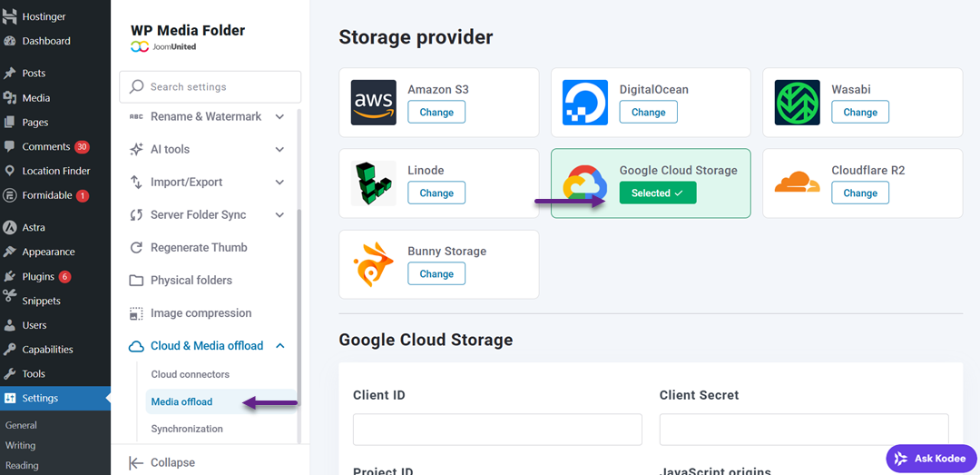This screenshot has height=475, width=980.
Task: Collapse the Cloud & Media offload section
Action: point(279,346)
